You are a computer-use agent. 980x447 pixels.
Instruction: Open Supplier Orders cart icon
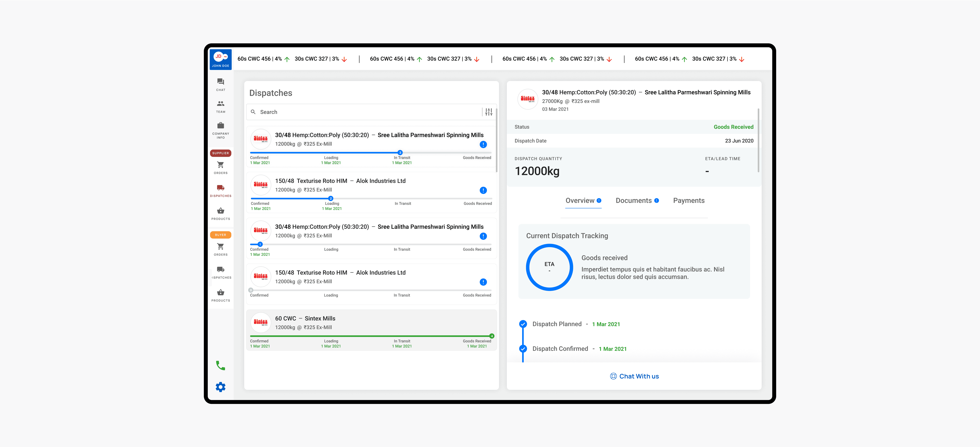220,165
